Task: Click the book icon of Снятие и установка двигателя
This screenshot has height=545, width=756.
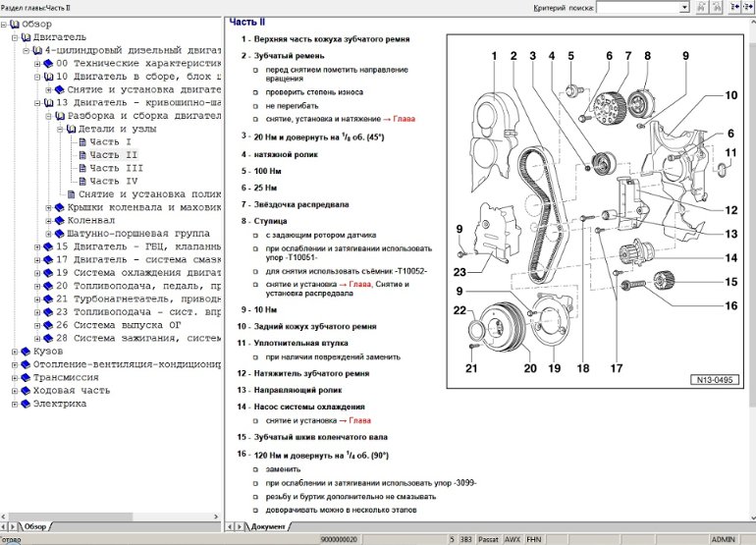Action: click(x=59, y=89)
